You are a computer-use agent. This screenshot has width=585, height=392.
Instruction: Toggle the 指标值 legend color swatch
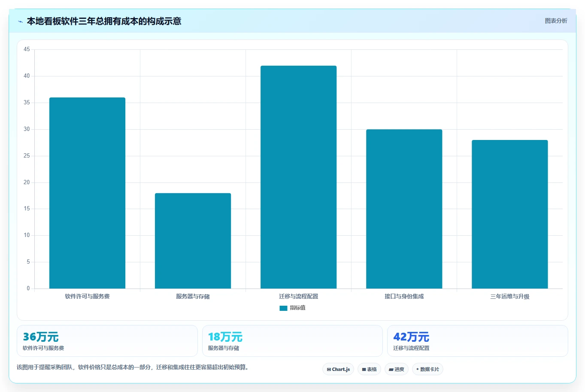[283, 308]
